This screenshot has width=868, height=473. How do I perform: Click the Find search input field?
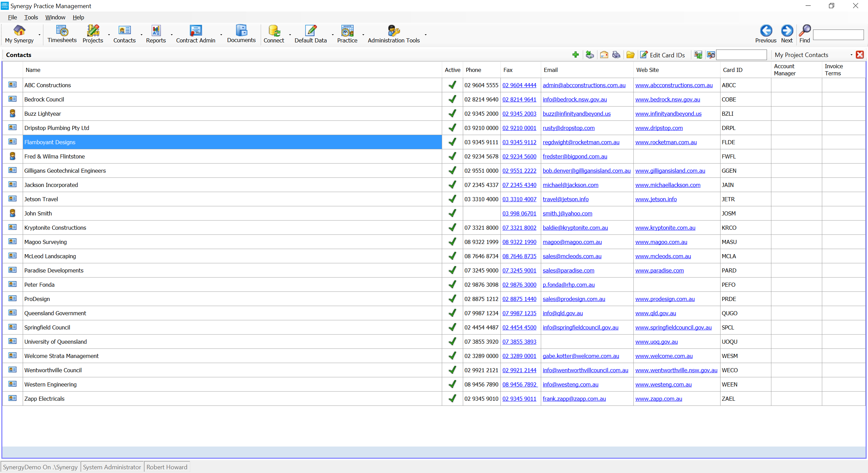(x=838, y=35)
